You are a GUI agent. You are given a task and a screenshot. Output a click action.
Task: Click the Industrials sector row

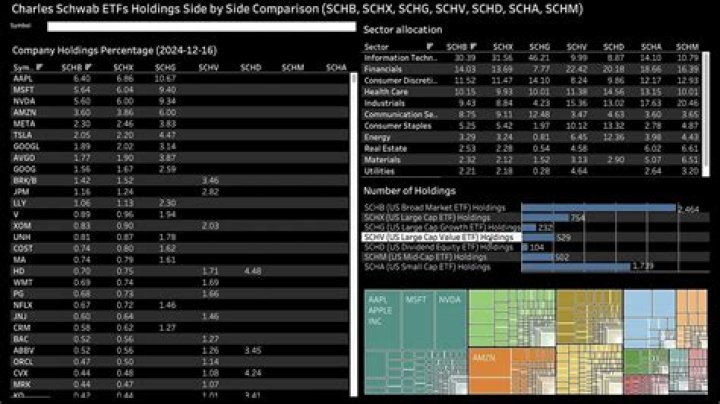pos(532,103)
